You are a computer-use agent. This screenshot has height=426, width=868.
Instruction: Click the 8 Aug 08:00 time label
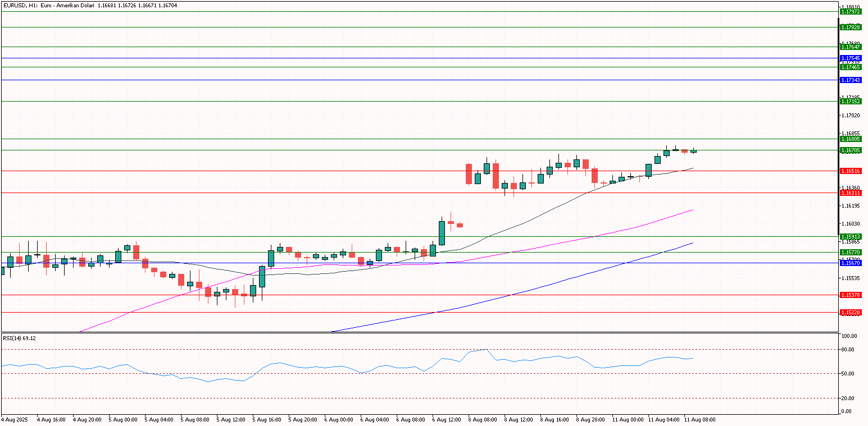point(481,419)
